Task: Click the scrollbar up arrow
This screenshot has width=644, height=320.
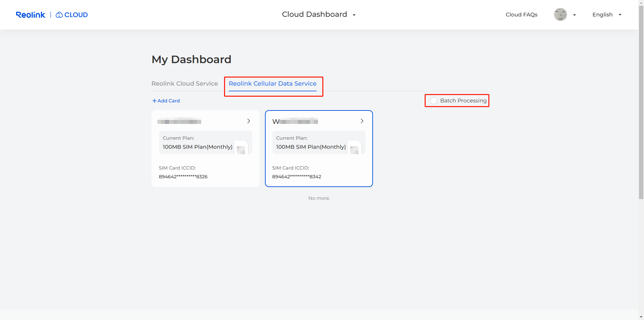Action: (641, 2)
